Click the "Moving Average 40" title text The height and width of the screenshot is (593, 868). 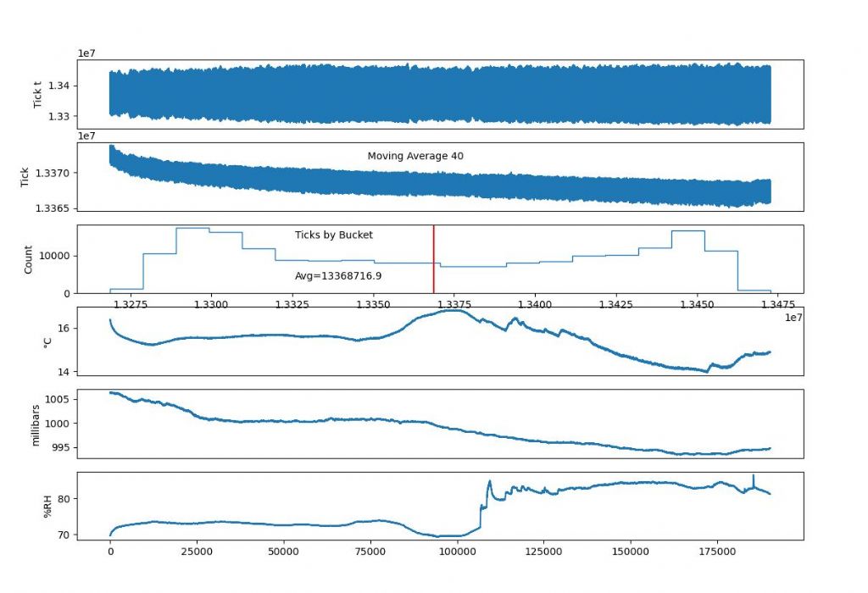click(x=415, y=156)
